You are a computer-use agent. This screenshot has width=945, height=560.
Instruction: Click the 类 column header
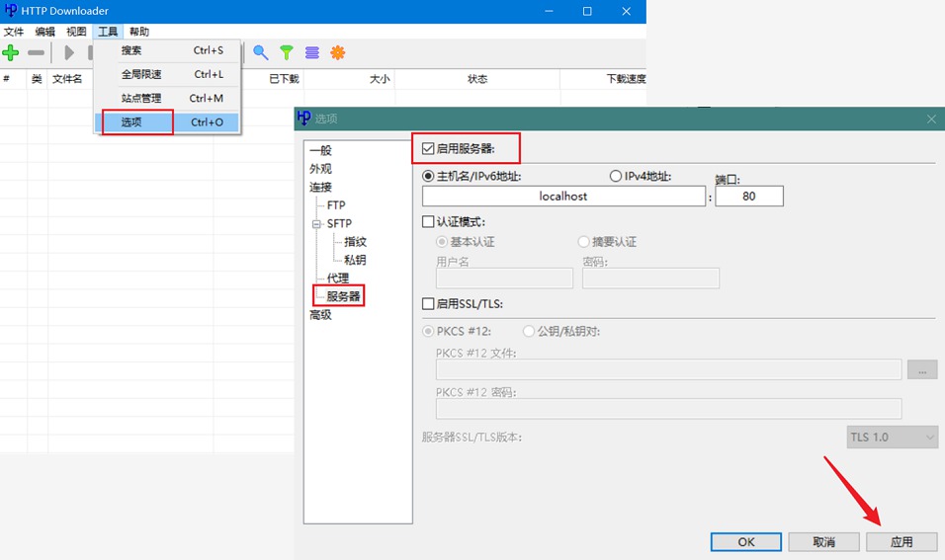[38, 79]
